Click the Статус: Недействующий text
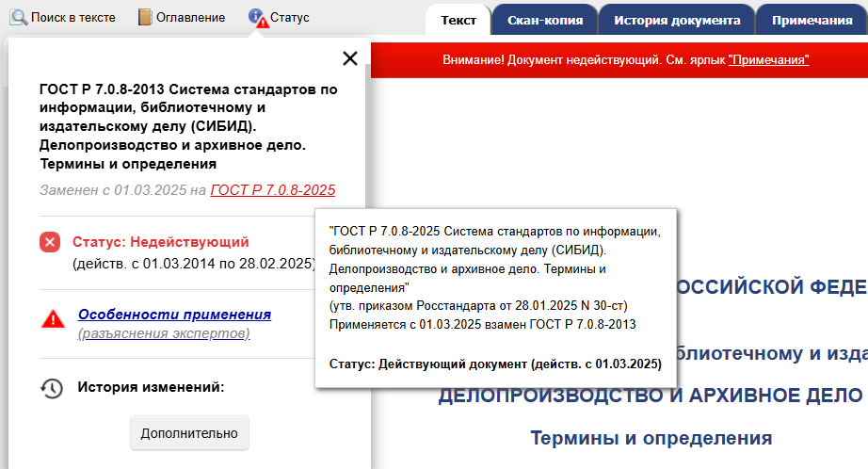Image resolution: width=868 pixels, height=469 pixels. pos(161,242)
